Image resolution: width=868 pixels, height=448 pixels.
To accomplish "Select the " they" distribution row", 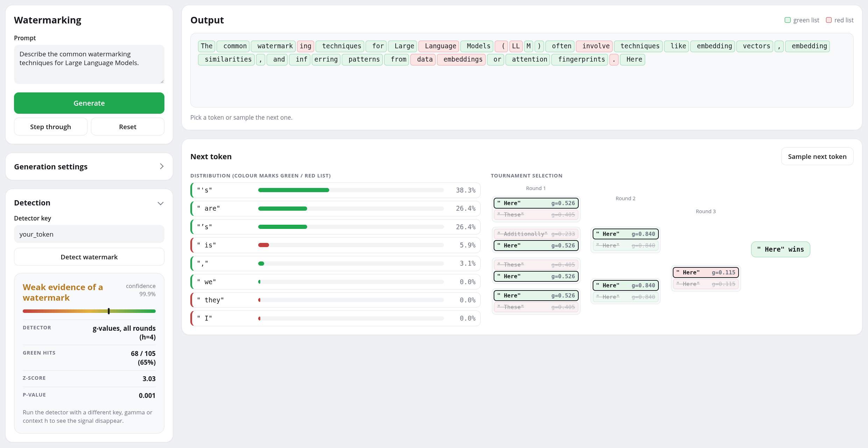I will [336, 300].
